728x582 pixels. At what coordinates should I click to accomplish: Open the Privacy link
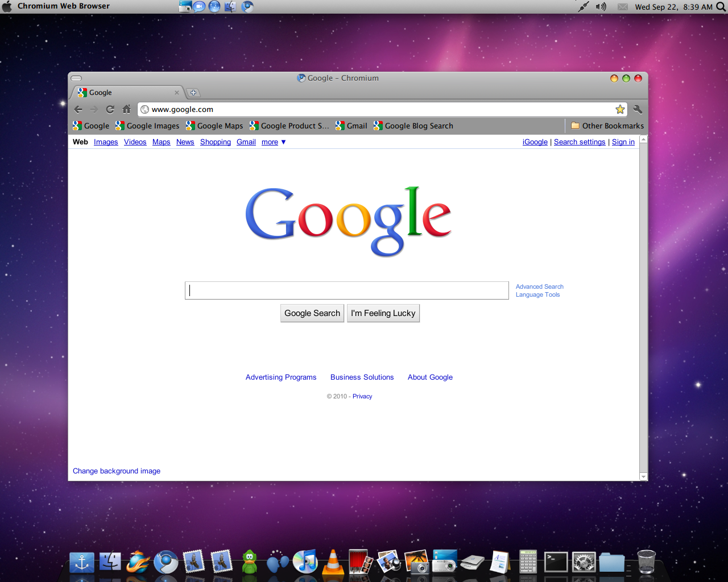(x=362, y=397)
